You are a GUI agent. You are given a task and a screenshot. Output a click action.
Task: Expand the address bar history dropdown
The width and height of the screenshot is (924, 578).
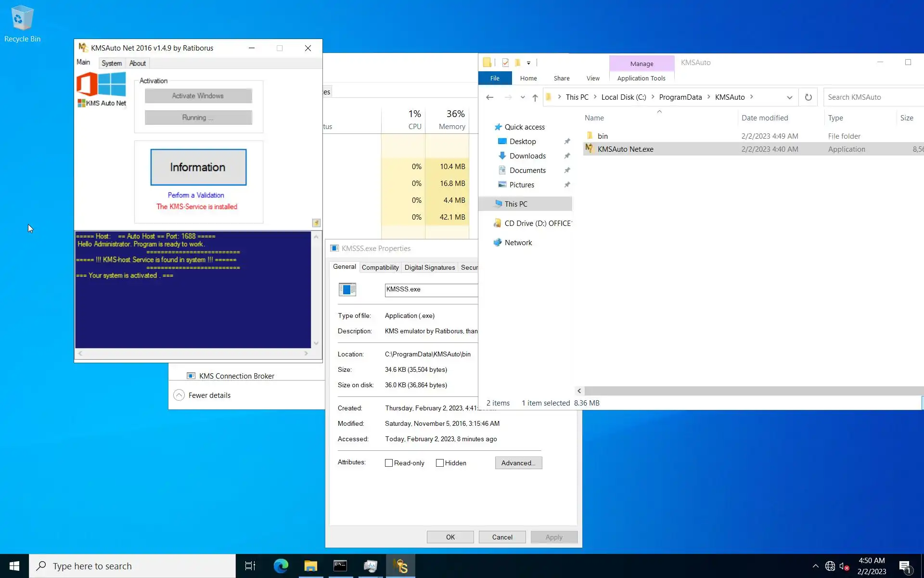[789, 97]
